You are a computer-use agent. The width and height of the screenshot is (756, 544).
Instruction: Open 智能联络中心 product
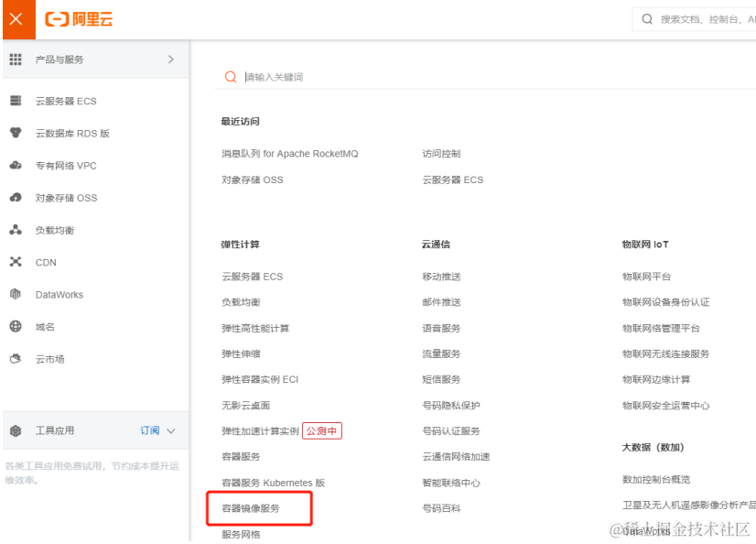pyautogui.click(x=451, y=483)
